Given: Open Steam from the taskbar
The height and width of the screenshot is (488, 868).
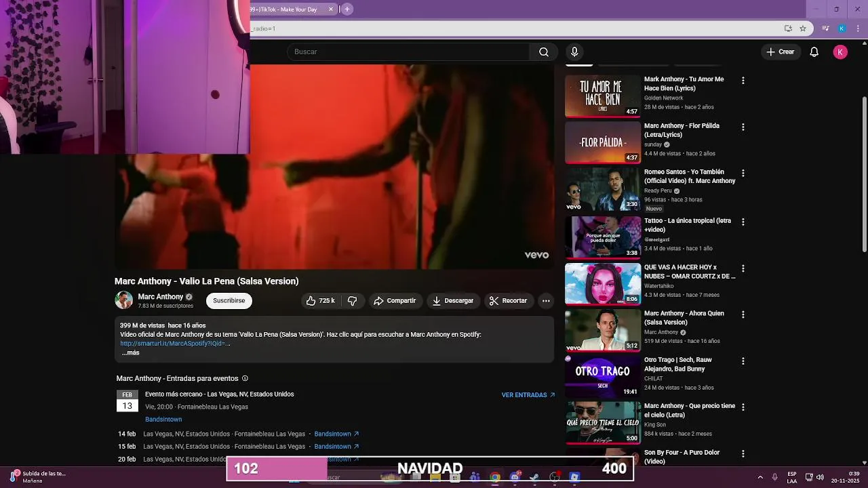Looking at the screenshot, I should tap(534, 477).
